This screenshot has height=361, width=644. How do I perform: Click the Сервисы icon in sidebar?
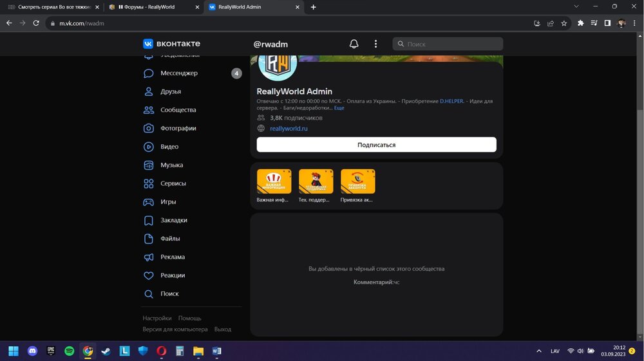click(149, 183)
